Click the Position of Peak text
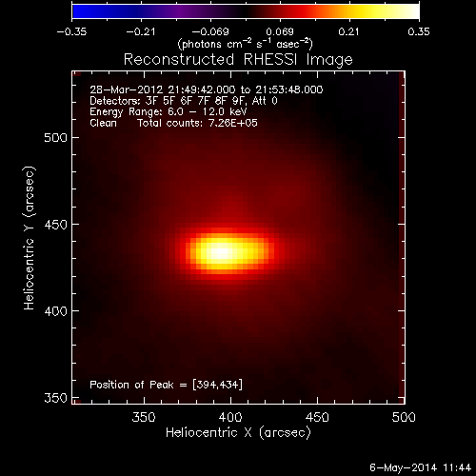 [x=166, y=385]
